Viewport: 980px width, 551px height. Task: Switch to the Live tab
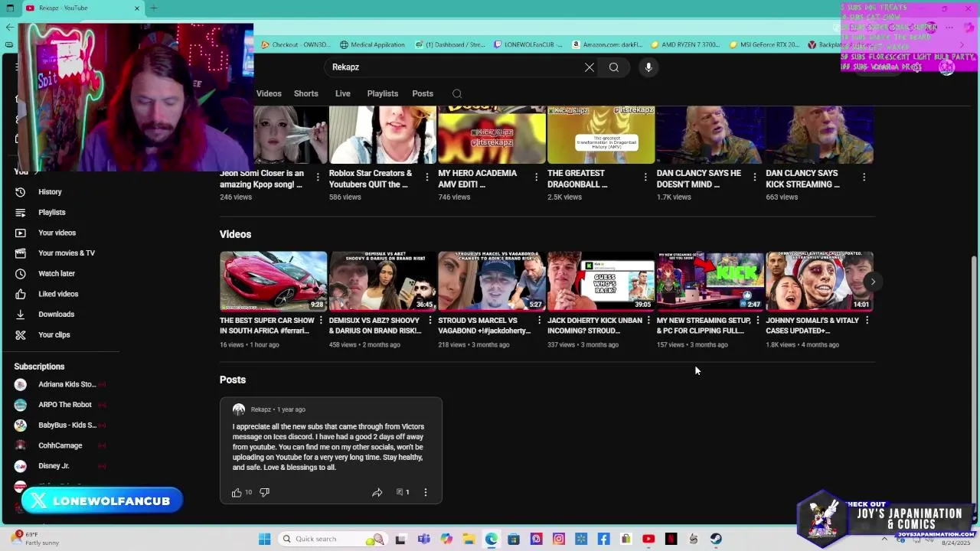click(x=343, y=93)
